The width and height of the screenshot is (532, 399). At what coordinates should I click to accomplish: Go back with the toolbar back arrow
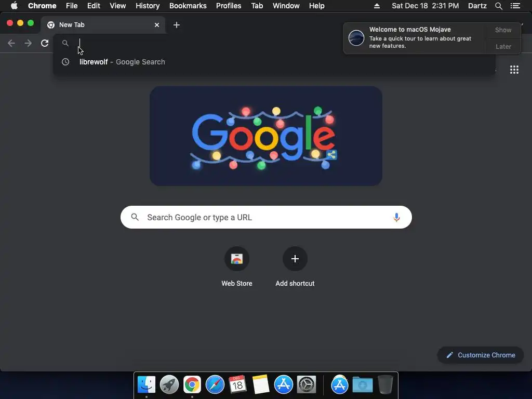click(x=11, y=43)
